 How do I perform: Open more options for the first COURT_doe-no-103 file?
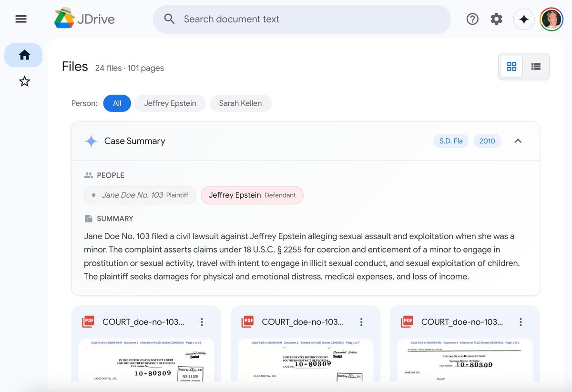pos(202,322)
